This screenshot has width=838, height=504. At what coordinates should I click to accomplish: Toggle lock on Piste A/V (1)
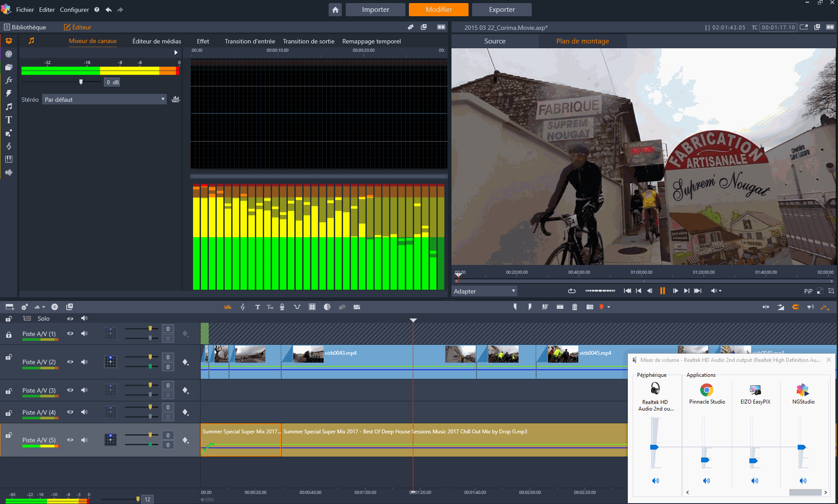(x=9, y=335)
